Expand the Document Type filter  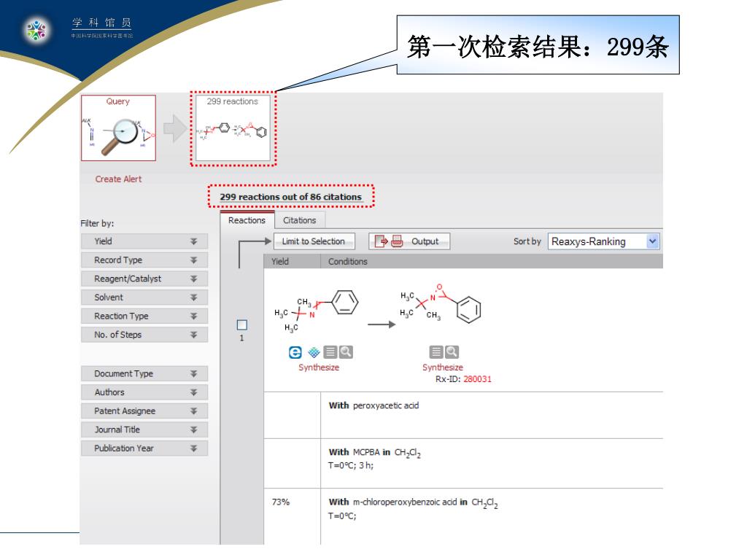tap(144, 374)
